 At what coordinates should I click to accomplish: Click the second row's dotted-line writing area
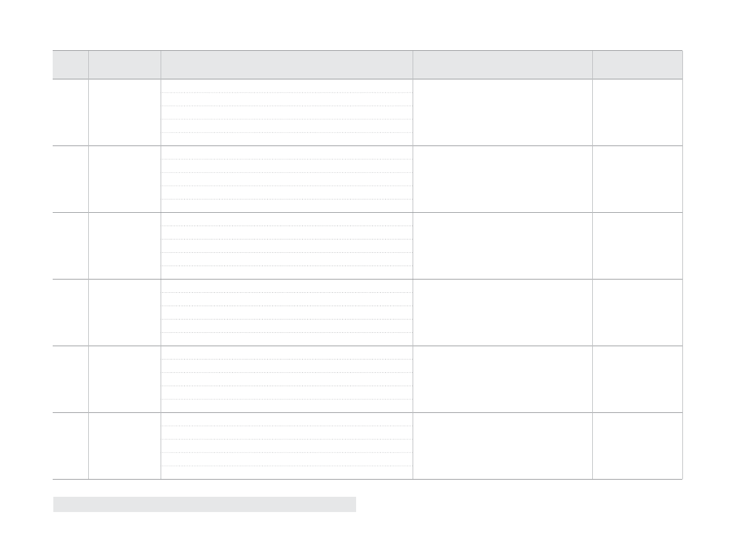(x=286, y=179)
